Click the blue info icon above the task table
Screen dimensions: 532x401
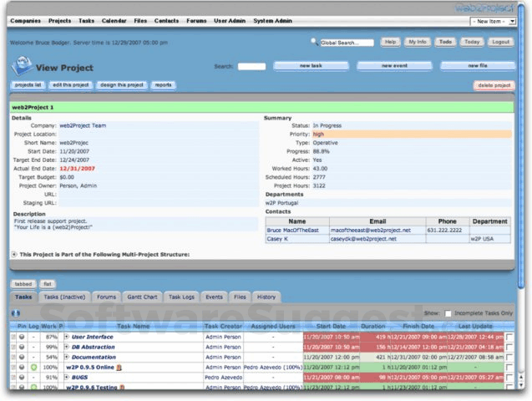tap(15, 312)
